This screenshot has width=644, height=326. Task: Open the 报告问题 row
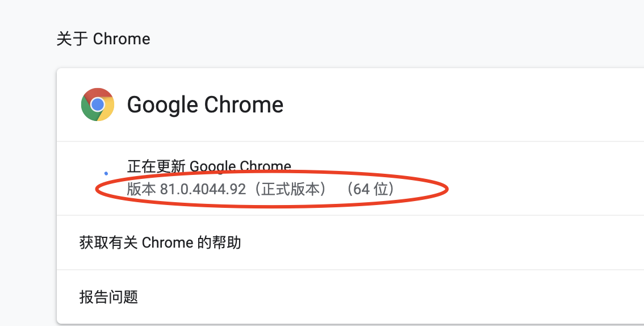click(350, 296)
